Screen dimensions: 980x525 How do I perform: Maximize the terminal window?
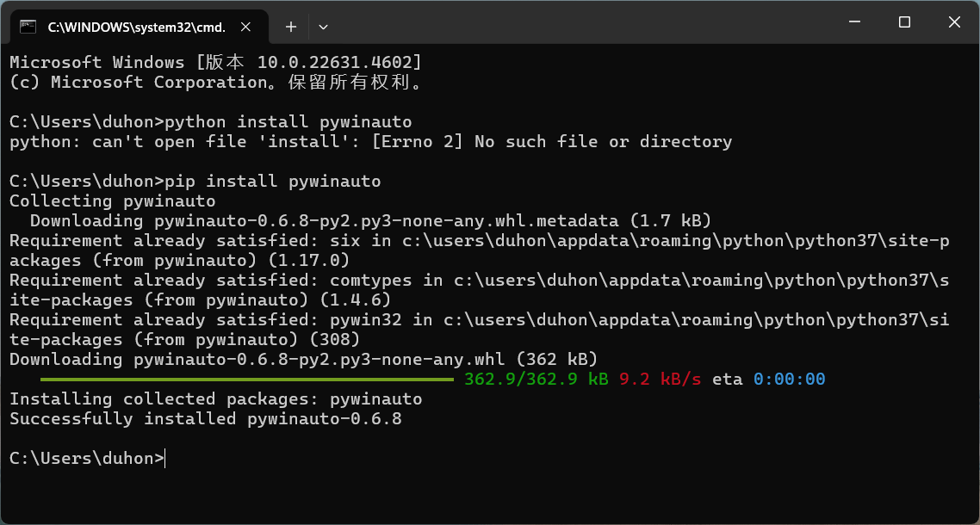[903, 22]
